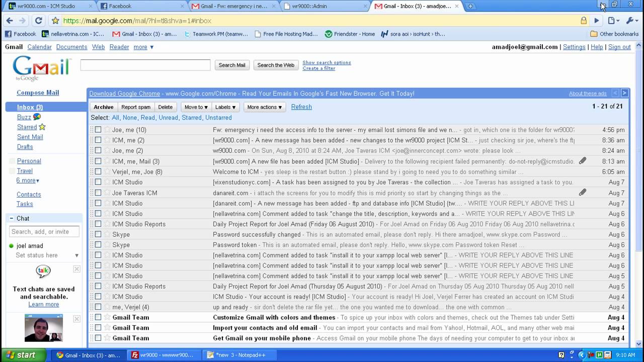Viewport: 644px width, 362px height.
Task: Star the Skype Password token email
Action: pyautogui.click(x=107, y=245)
